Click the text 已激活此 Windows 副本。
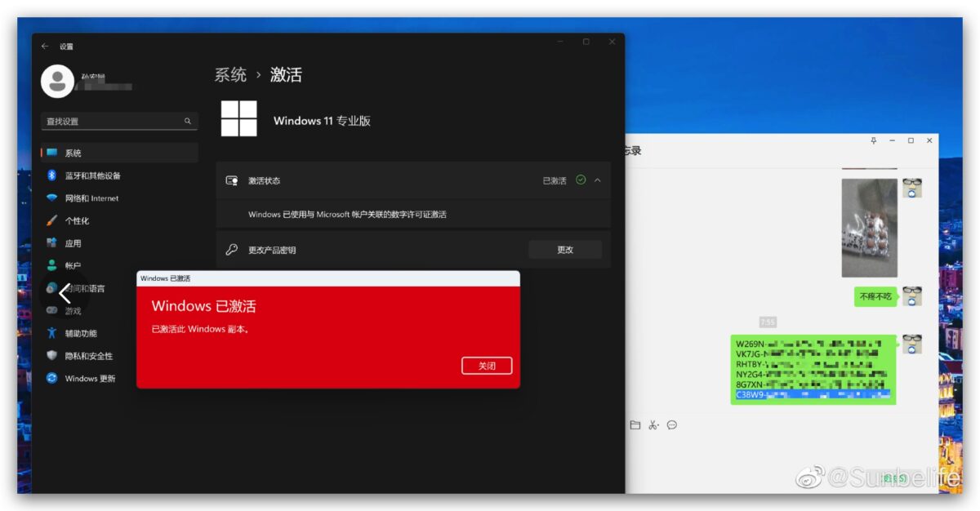 pyautogui.click(x=200, y=330)
